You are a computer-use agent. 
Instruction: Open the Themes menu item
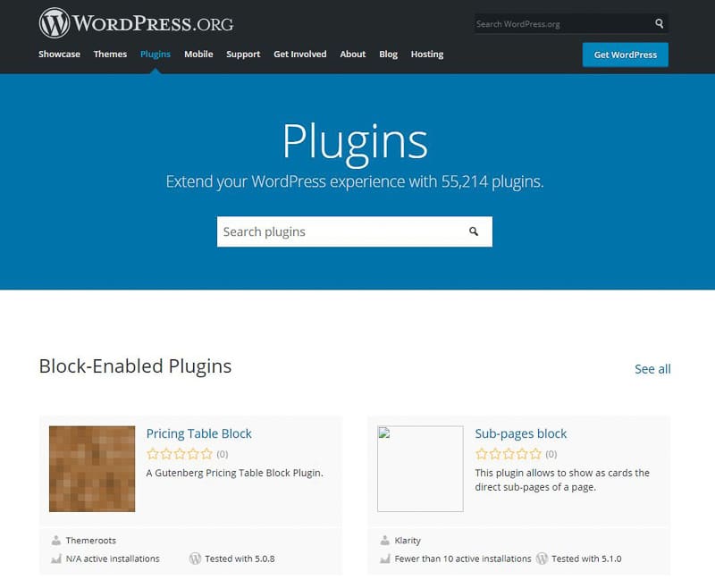click(x=110, y=55)
